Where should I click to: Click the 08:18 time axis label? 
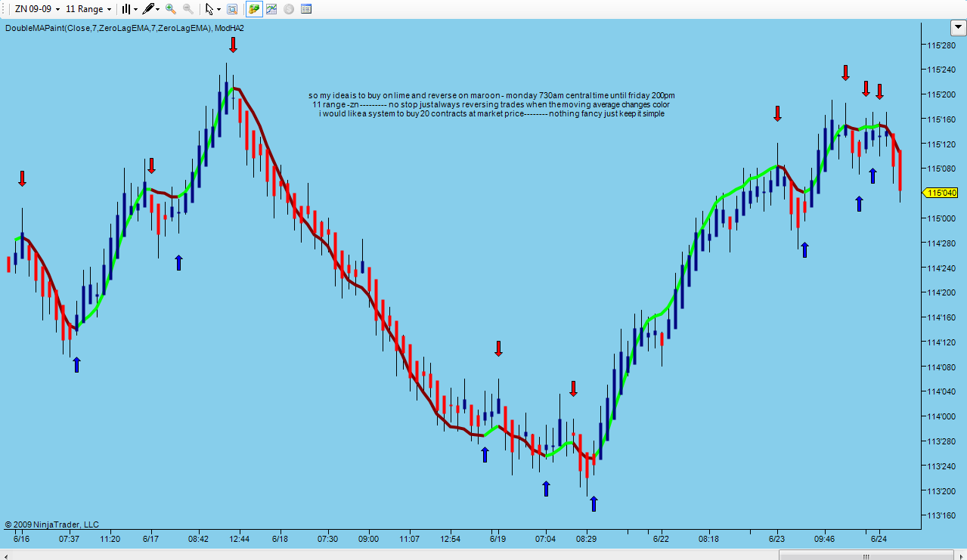point(708,539)
